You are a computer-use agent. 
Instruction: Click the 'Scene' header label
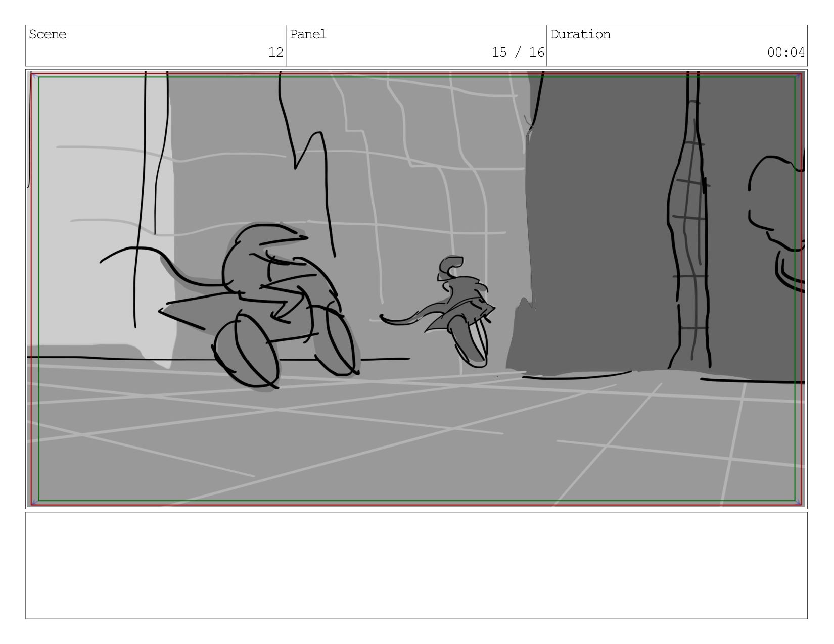pyautogui.click(x=48, y=34)
